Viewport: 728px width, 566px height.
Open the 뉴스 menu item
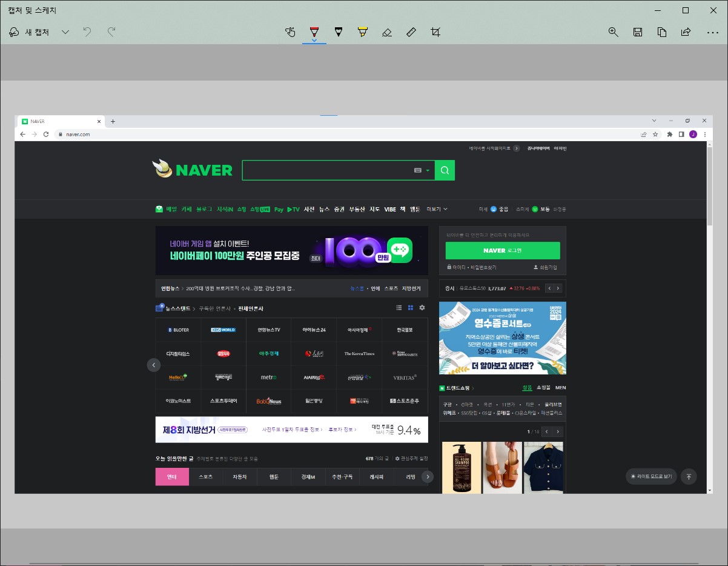[324, 209]
